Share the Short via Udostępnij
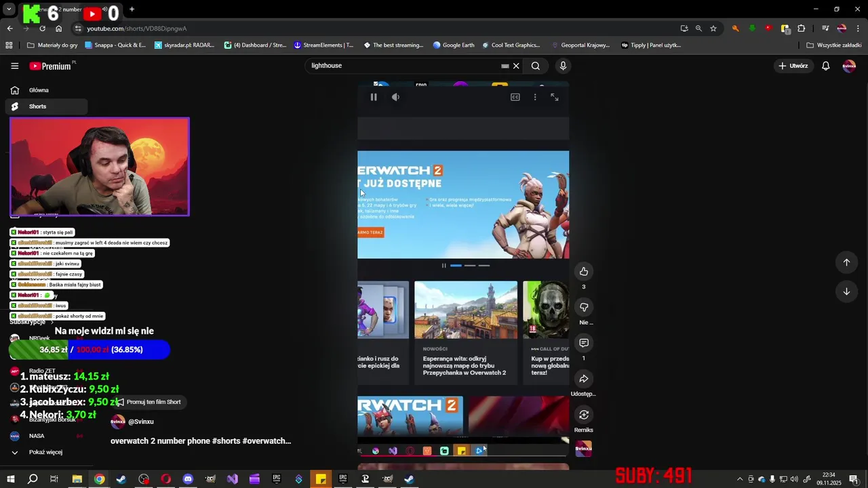Viewport: 868px width, 488px height. [x=584, y=379]
